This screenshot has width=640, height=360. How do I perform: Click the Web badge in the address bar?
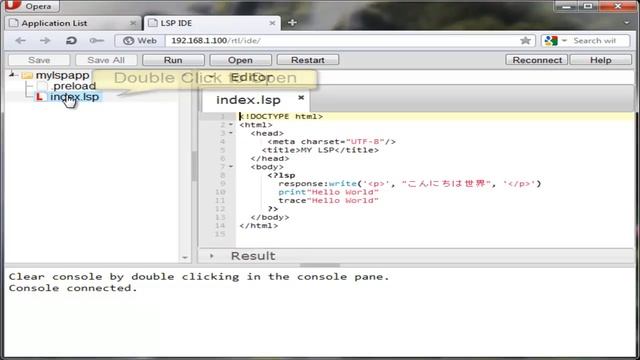pos(140,41)
